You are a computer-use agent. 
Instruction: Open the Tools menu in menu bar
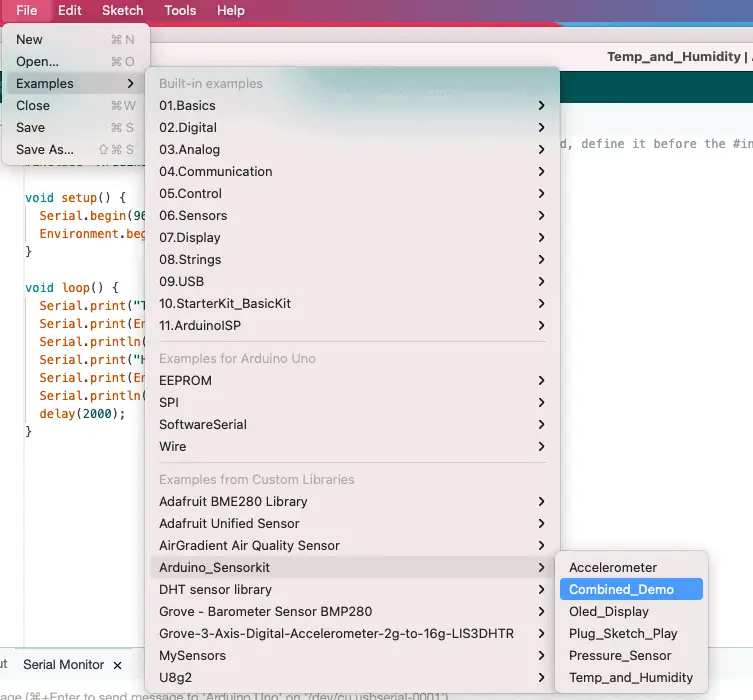(x=180, y=10)
